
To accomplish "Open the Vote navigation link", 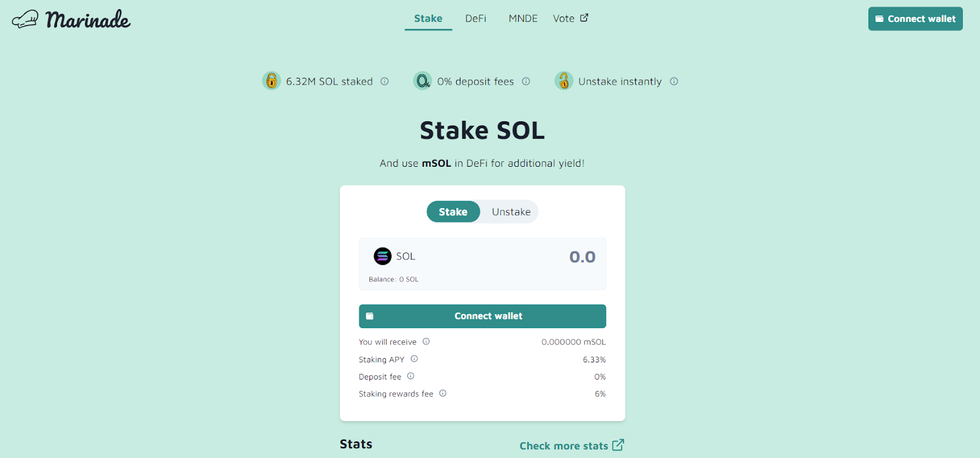I will pos(570,18).
